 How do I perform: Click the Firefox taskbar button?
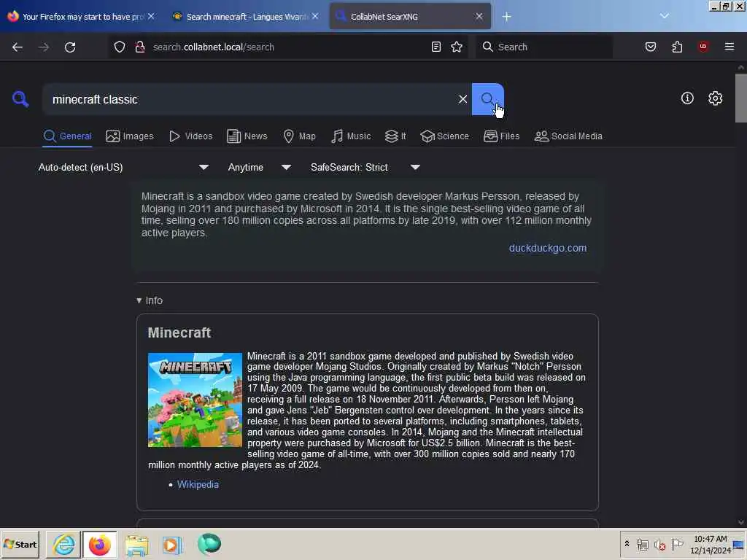pyautogui.click(x=99, y=544)
